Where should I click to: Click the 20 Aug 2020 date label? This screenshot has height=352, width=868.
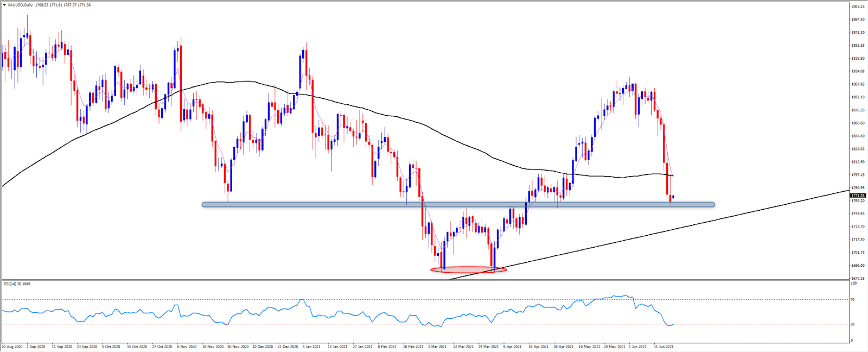12,347
